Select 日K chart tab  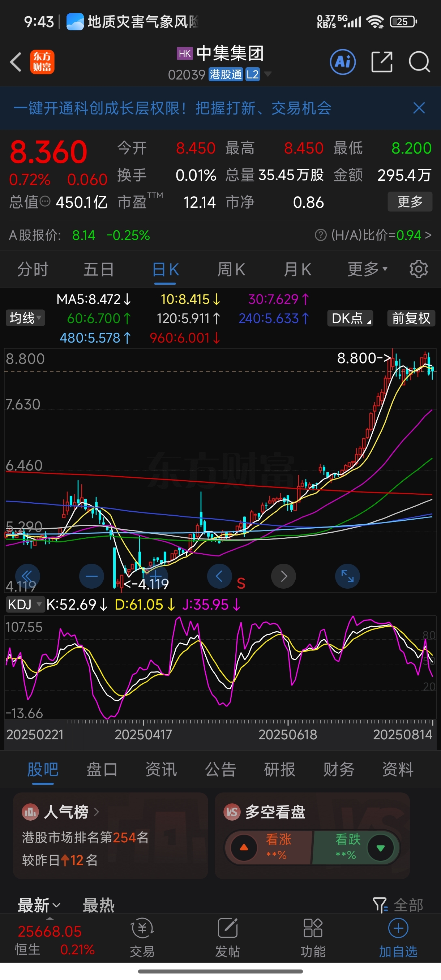165,269
